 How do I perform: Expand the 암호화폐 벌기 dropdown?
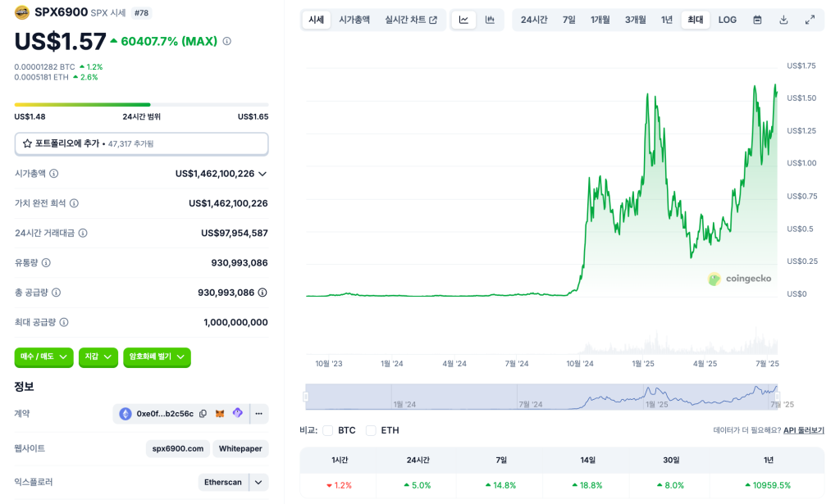[157, 357]
